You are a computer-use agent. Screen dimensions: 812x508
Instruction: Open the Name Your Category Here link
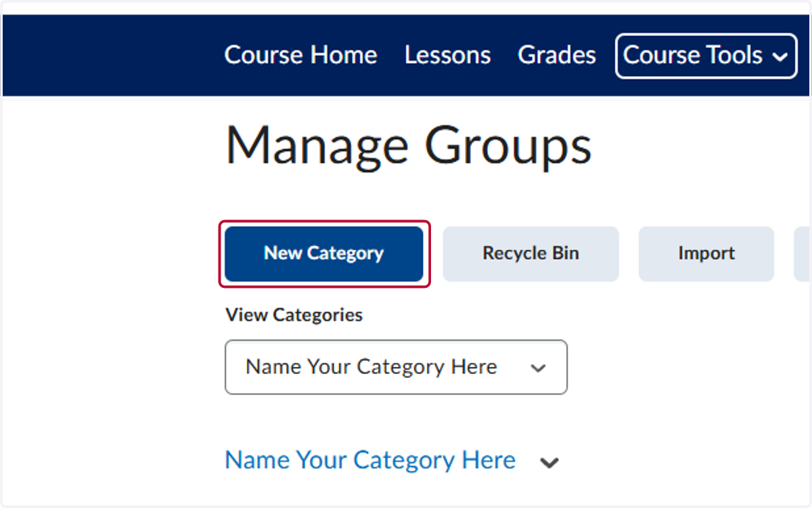370,461
